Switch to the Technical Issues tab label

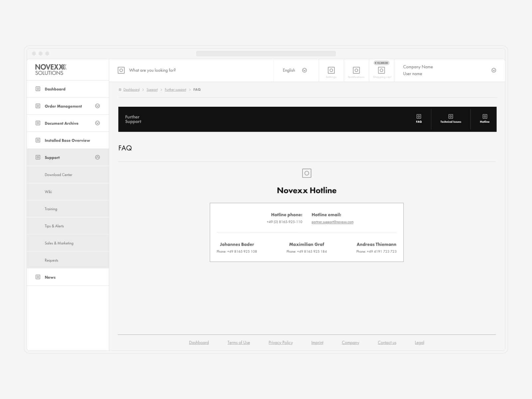pos(451,122)
